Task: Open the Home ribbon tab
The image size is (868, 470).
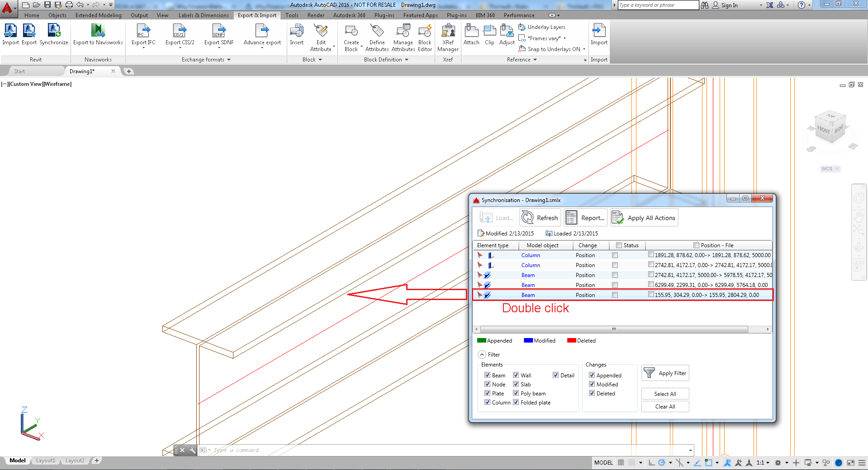Action: coord(32,15)
